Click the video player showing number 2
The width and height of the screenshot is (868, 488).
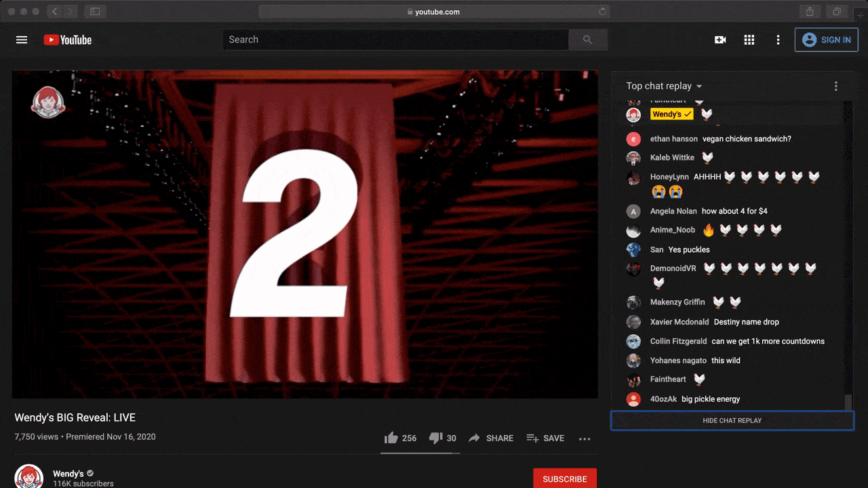(x=305, y=234)
